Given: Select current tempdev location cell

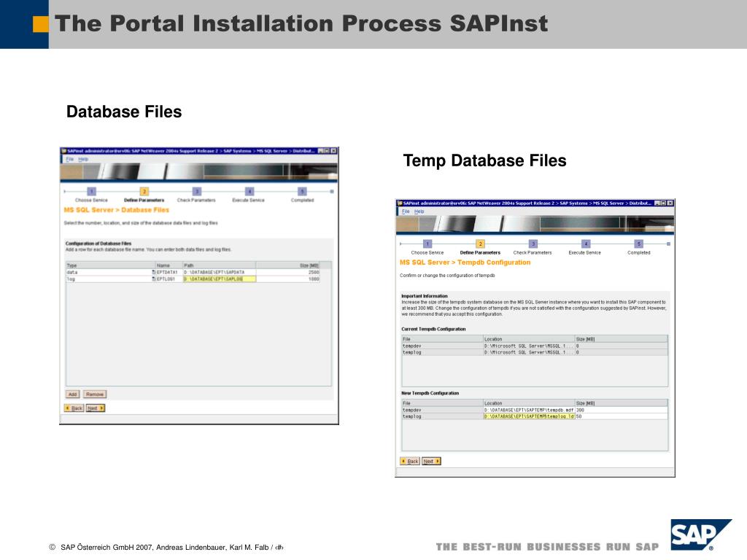Looking at the screenshot, I should pos(529,346).
